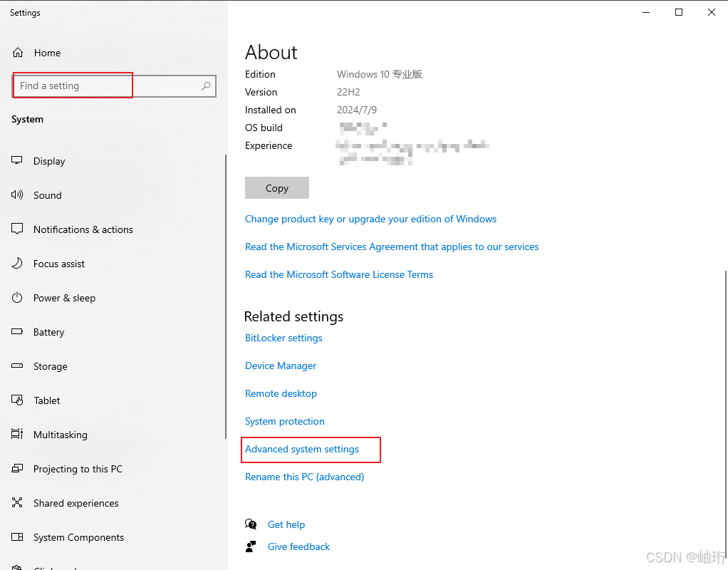Click the Give feedback person icon
This screenshot has width=728, height=570.
pos(251,546)
